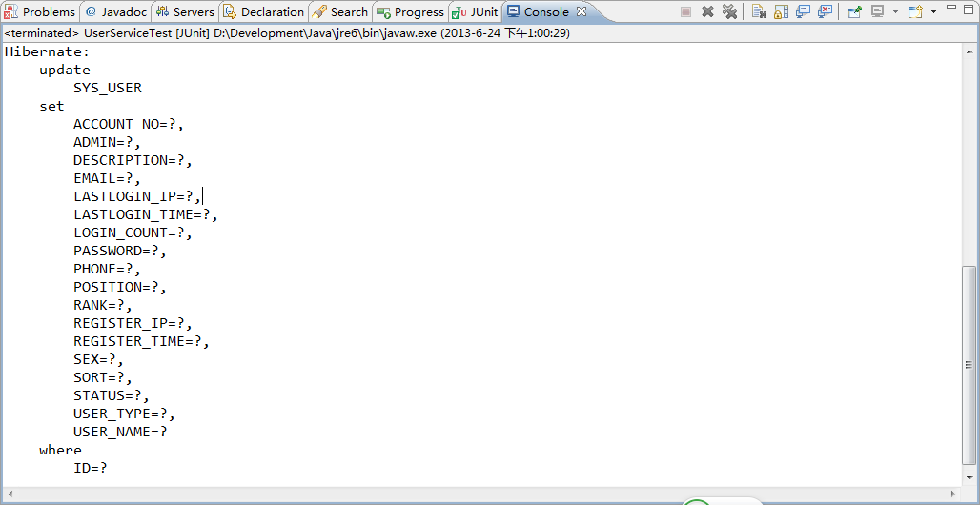Click the Open Console icon
This screenshot has height=505, width=980.
pyautogui.click(x=915, y=11)
